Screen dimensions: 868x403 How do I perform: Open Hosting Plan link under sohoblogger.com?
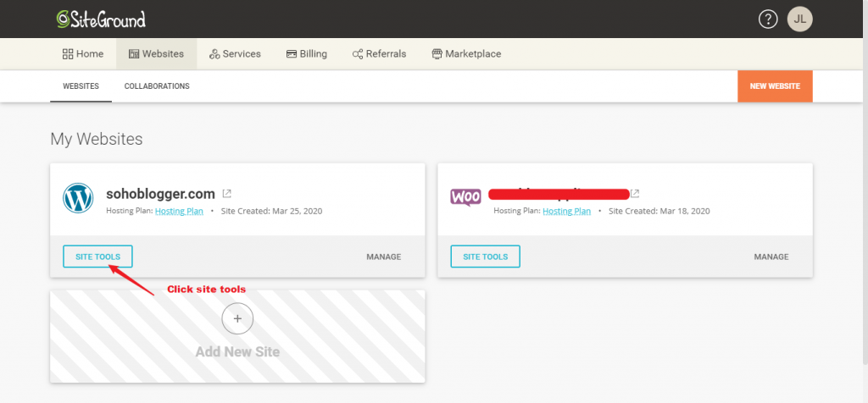click(x=179, y=211)
